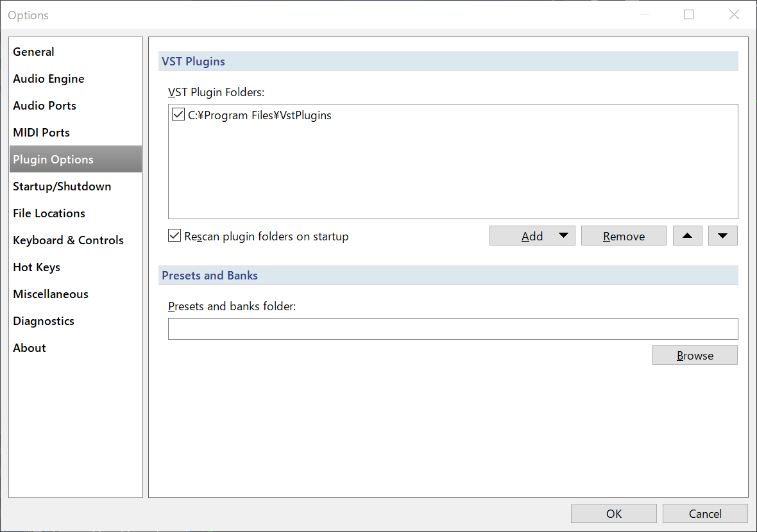The width and height of the screenshot is (757, 532).
Task: Remove the selected plugin folder
Action: 624,236
